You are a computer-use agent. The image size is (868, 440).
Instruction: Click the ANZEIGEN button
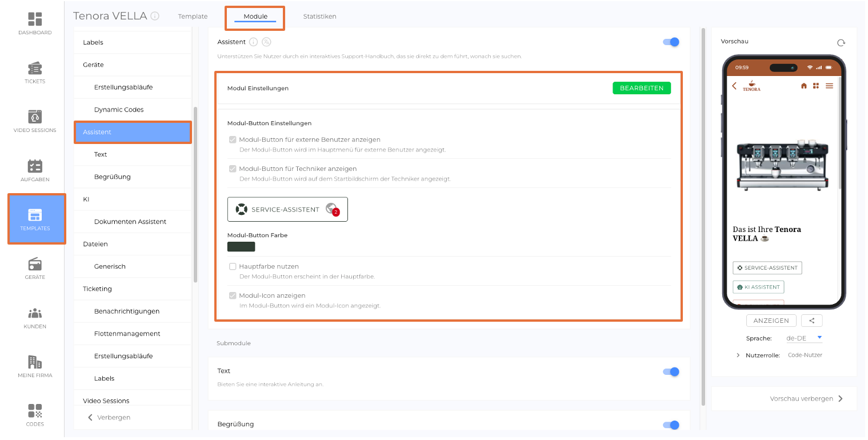(x=771, y=321)
